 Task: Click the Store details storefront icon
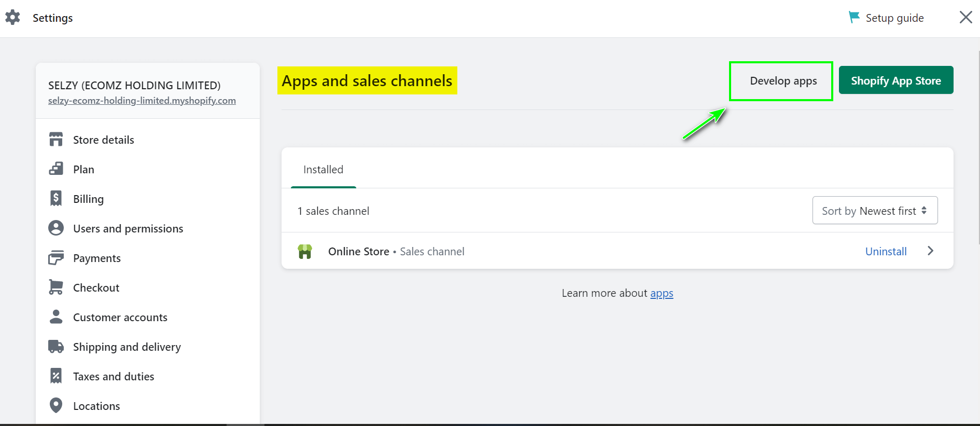click(56, 140)
